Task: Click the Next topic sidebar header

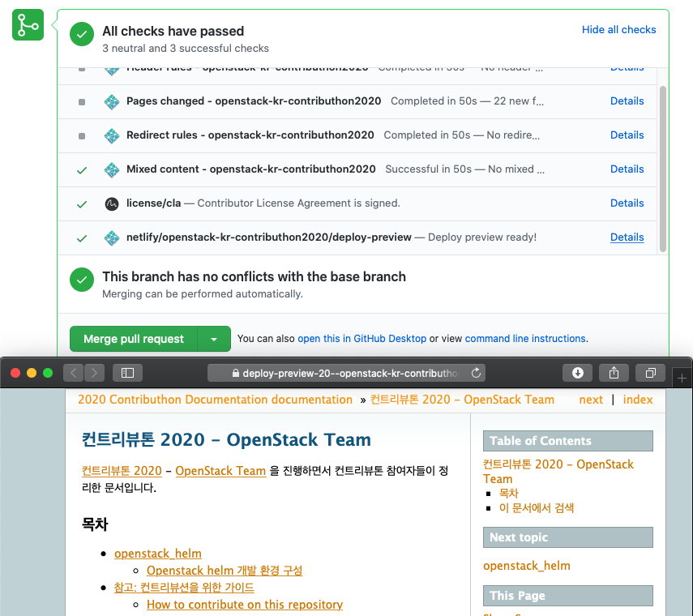Action: click(568, 537)
